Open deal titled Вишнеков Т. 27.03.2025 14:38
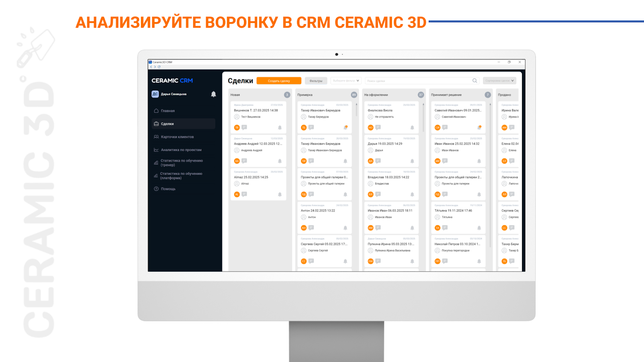644x362 pixels. [256, 110]
